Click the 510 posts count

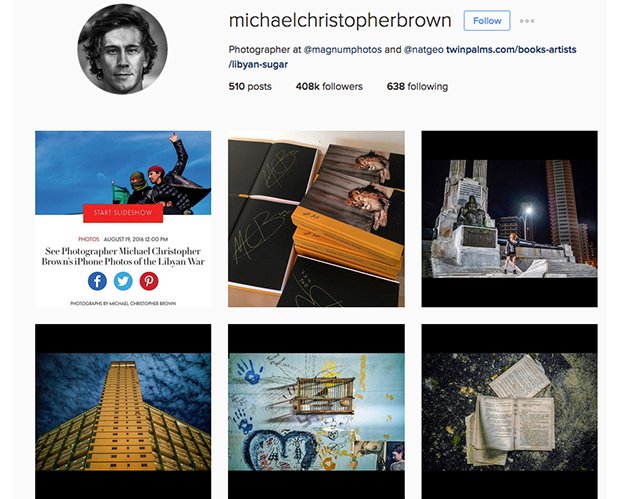(x=250, y=86)
